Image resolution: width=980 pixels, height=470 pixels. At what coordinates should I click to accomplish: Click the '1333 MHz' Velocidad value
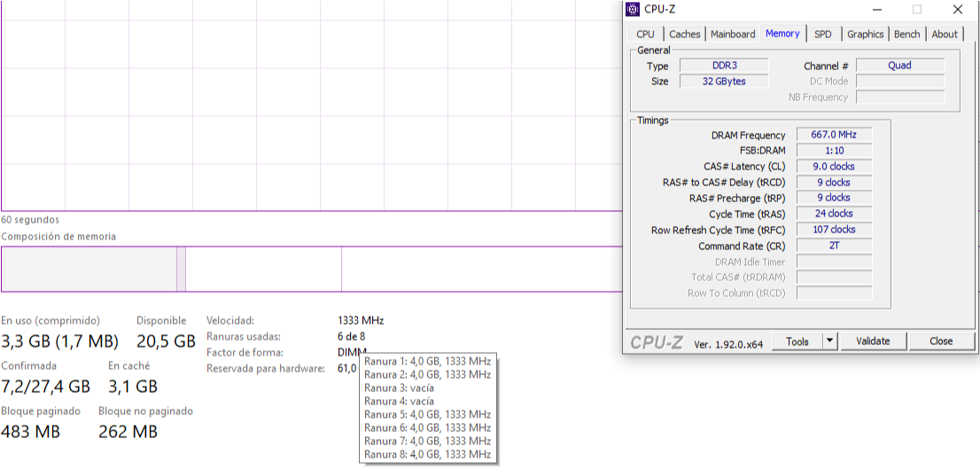click(x=361, y=320)
